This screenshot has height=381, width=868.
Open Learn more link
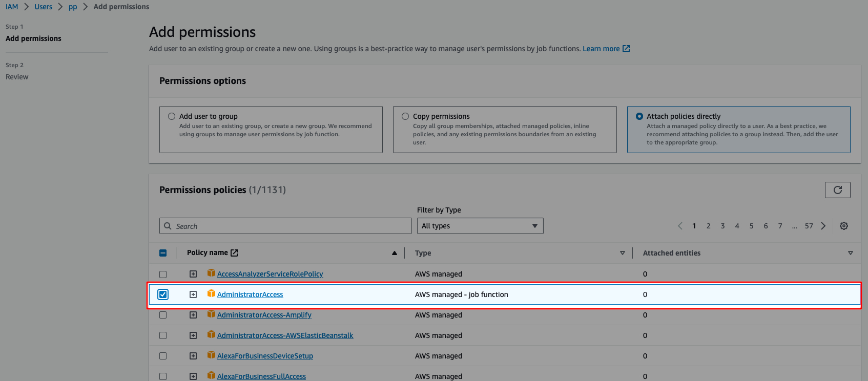(x=601, y=49)
